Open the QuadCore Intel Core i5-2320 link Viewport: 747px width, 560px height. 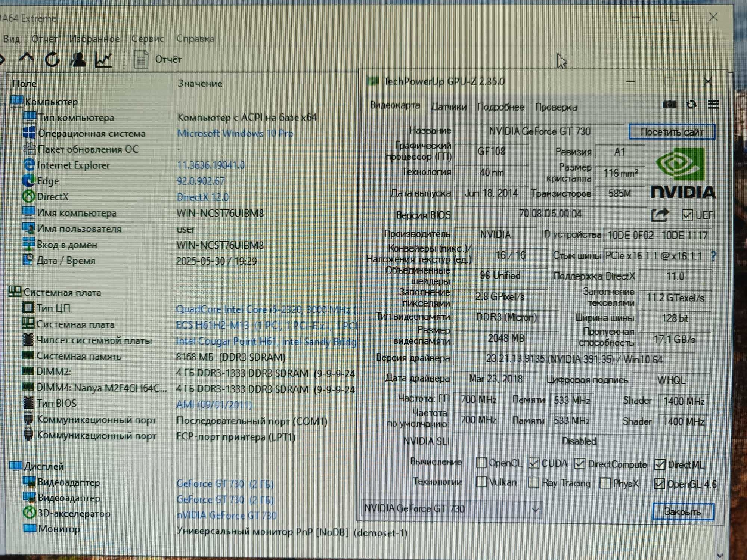[x=267, y=309]
